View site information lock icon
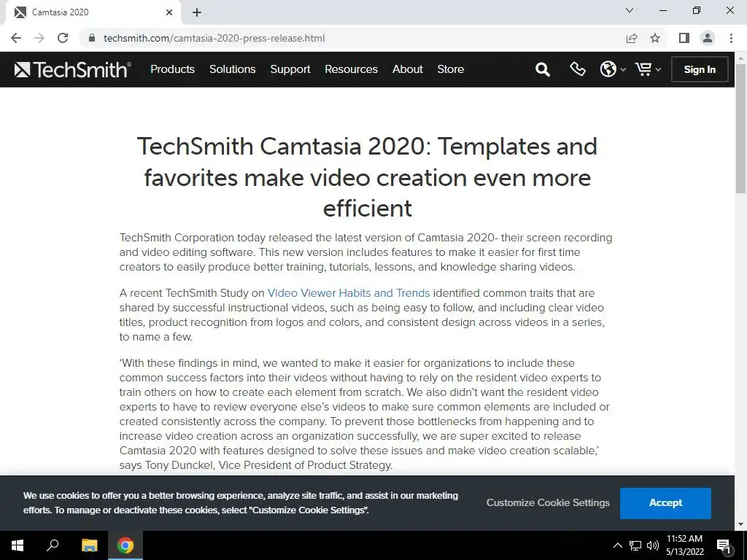The image size is (747, 560). (x=93, y=38)
